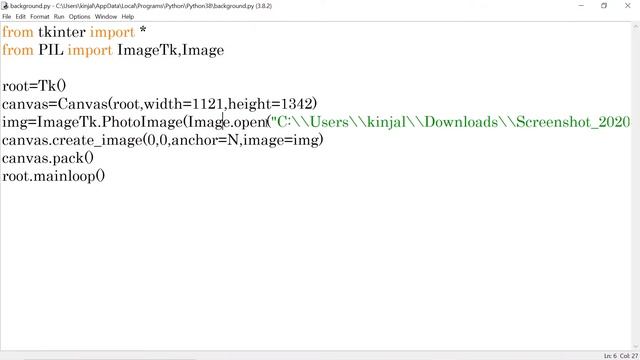Click the 'canvas.pack()' line
This screenshot has width=640, height=360.
coord(48,158)
